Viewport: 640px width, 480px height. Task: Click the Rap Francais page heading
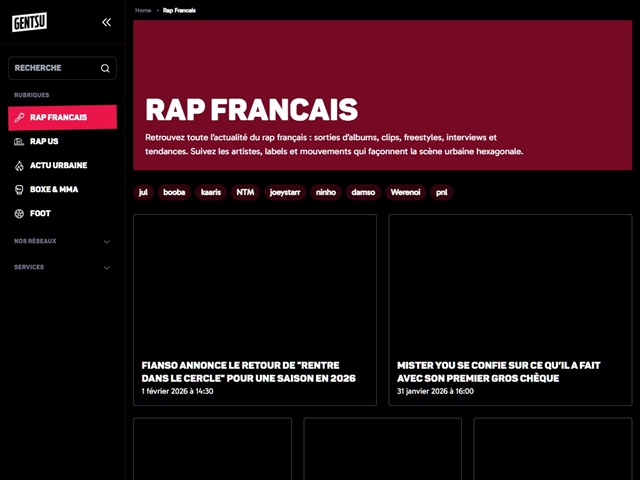(251, 110)
